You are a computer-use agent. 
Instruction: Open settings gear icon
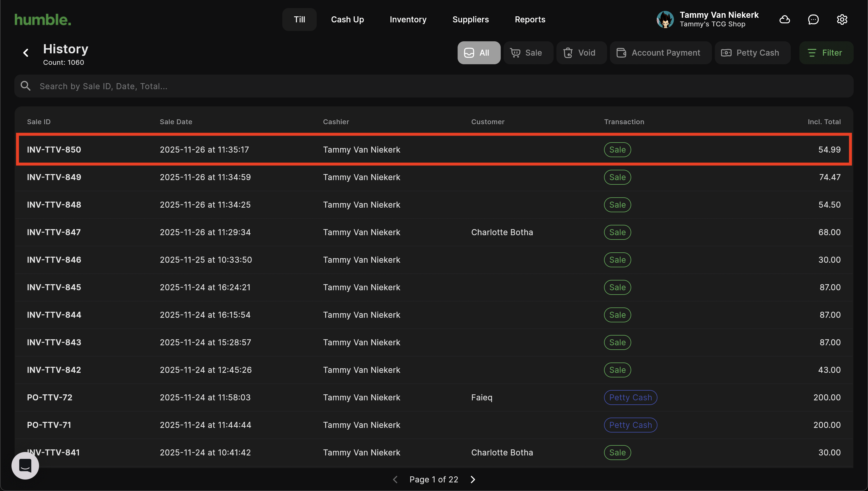pyautogui.click(x=842, y=20)
